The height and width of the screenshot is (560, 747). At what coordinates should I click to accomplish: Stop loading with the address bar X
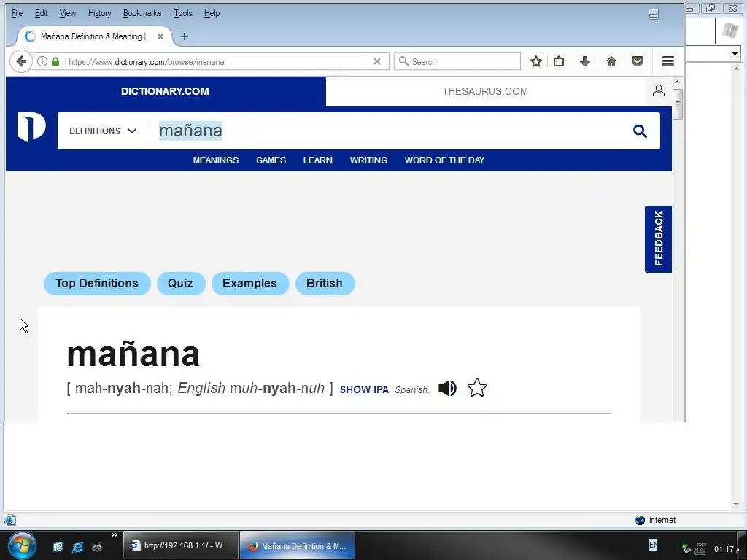(377, 61)
